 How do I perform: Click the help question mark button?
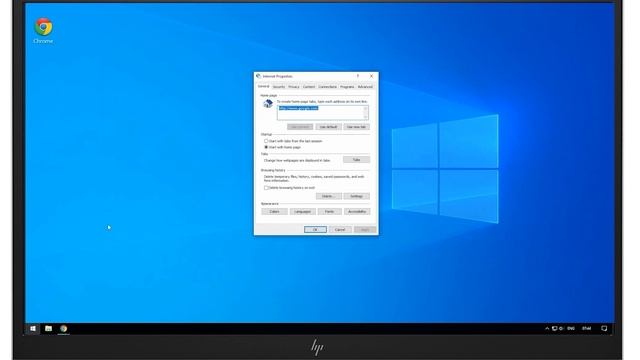[x=358, y=76]
